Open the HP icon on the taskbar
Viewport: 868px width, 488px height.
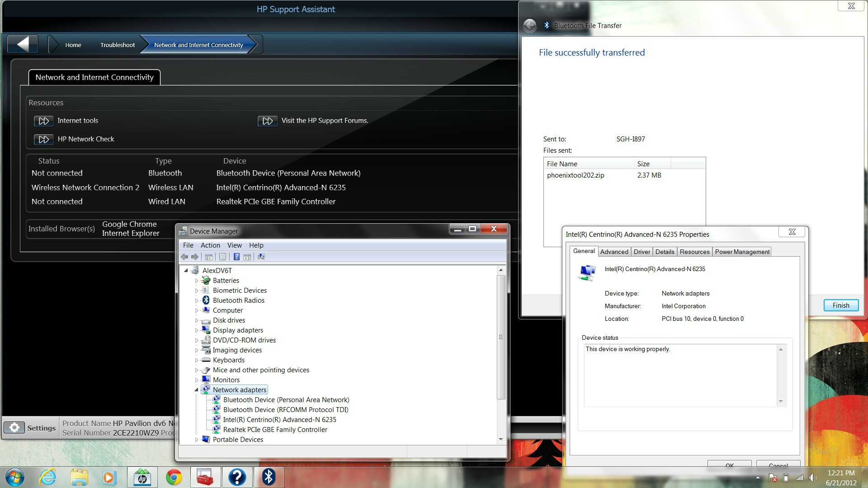tap(142, 477)
